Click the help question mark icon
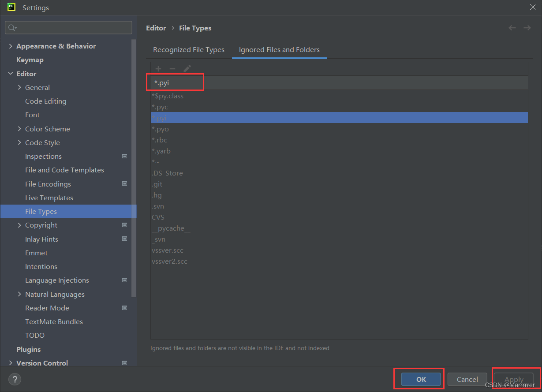 (15, 379)
